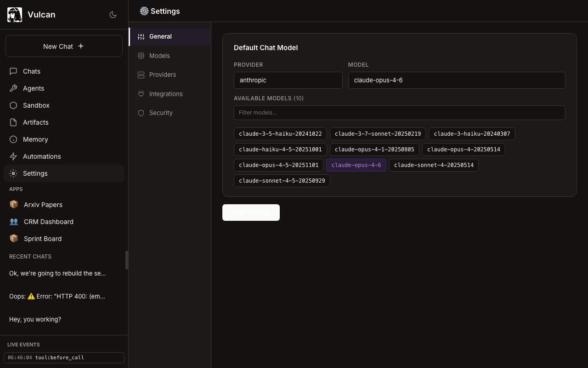Open Agents via the wrench icon
Image resolution: width=588 pixels, height=368 pixels.
13,88
